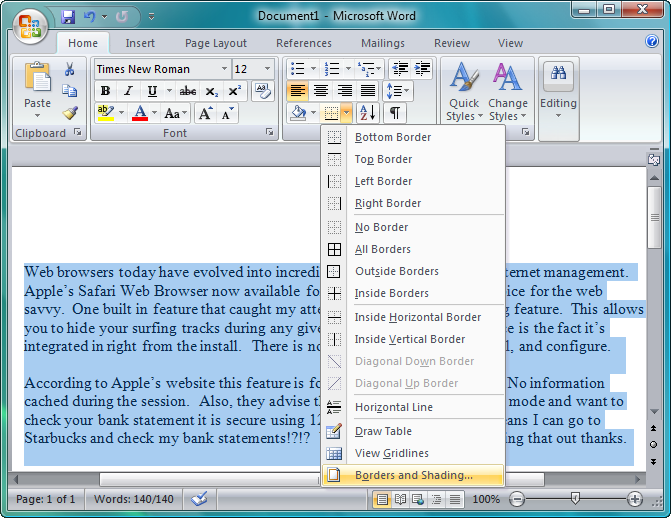671x518 pixels.
Task: Open the Font dialog launcher
Action: tap(270, 132)
